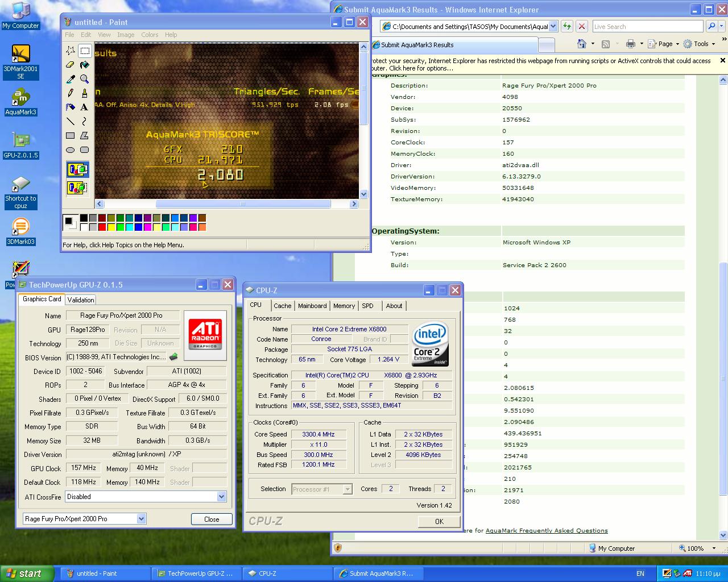Enable opaque selection mode in Paint
This screenshot has width=728, height=582.
[x=77, y=169]
